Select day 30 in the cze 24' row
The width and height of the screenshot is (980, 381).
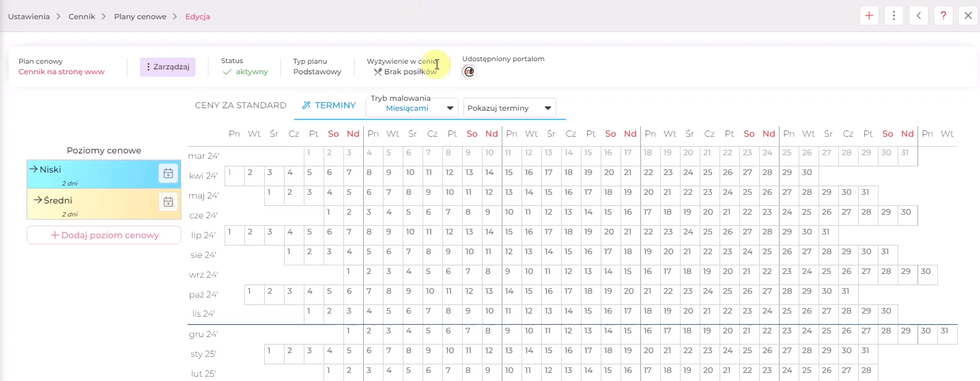908,215
